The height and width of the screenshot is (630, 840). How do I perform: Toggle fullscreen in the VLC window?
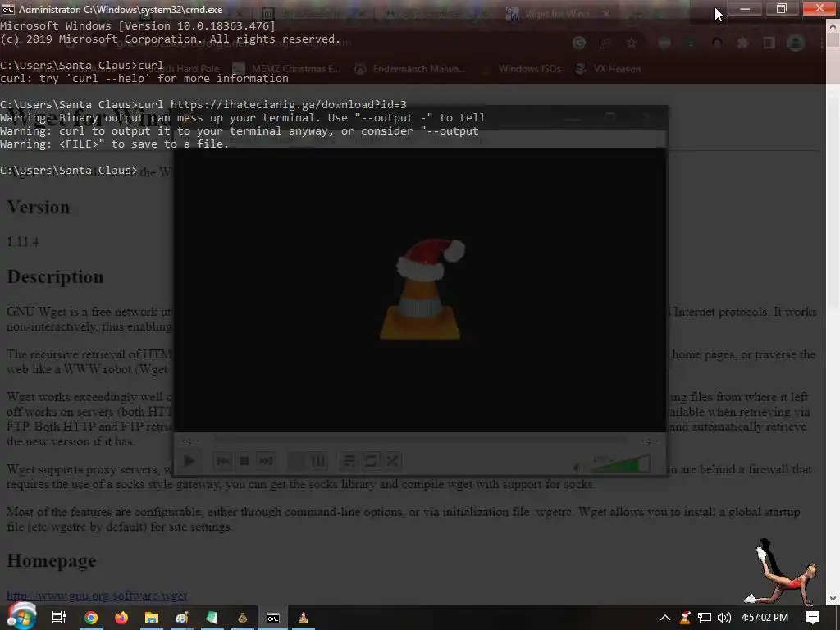pyautogui.click(x=297, y=461)
